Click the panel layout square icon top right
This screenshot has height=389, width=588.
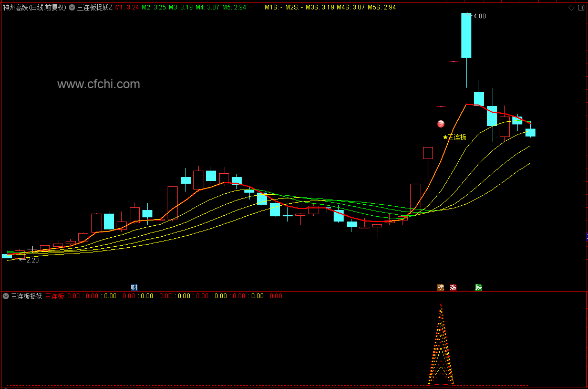coord(581,7)
